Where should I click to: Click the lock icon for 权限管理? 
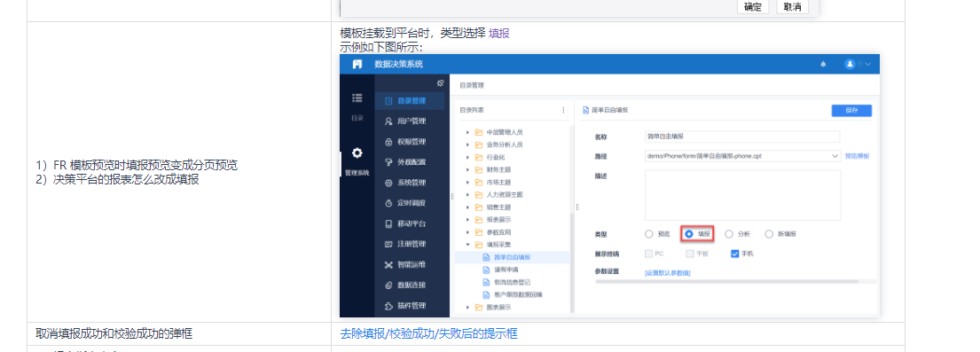[388, 142]
